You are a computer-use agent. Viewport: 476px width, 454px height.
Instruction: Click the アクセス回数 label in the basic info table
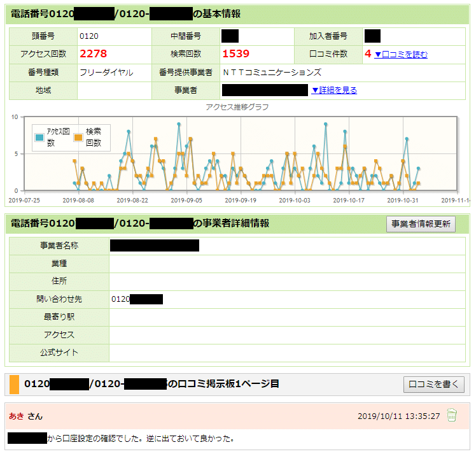point(43,54)
